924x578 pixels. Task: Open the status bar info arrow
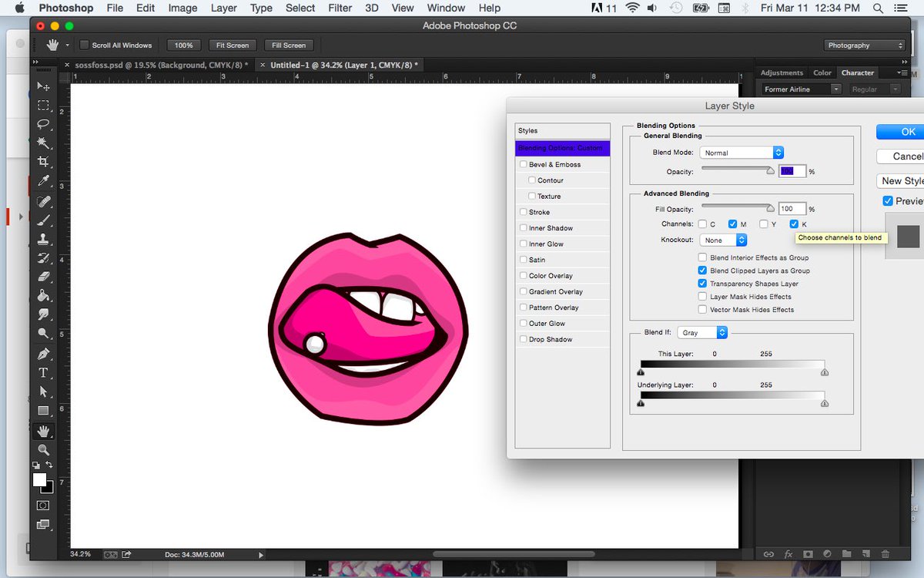click(261, 554)
